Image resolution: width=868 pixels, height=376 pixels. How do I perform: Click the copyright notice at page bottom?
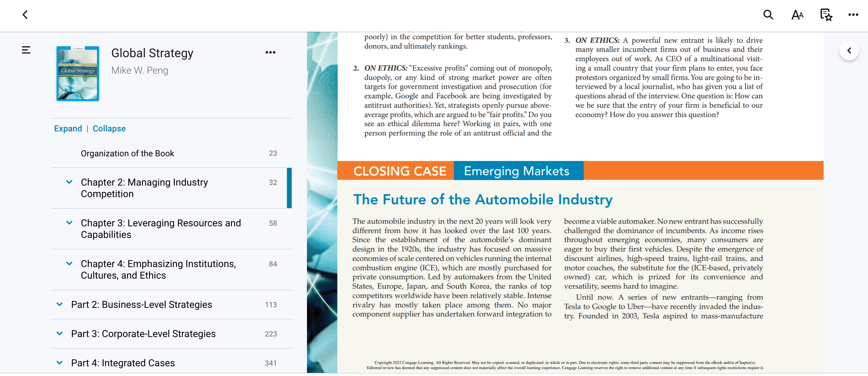pos(565,366)
